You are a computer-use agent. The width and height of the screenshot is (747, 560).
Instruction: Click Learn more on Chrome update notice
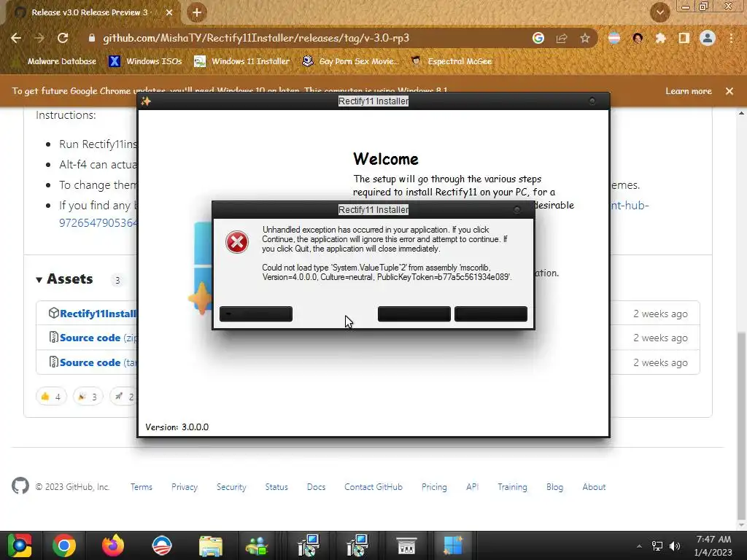[689, 91]
